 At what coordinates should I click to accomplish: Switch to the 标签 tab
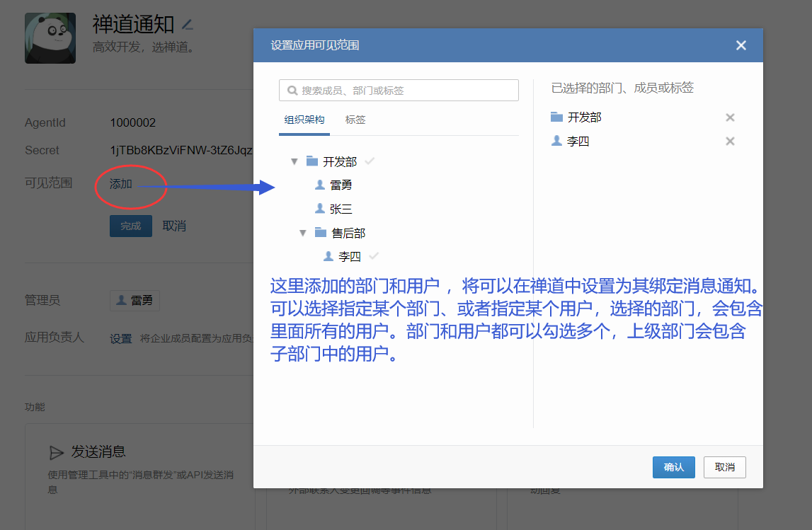[x=355, y=120]
